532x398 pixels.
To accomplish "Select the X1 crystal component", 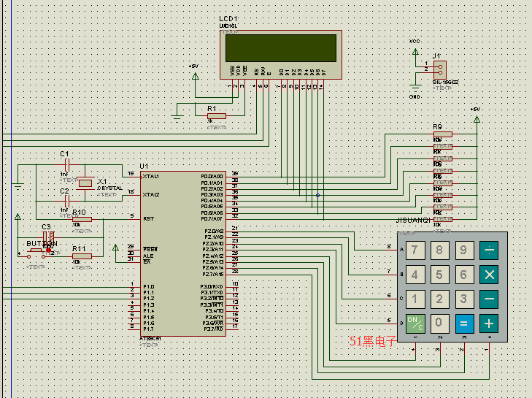I will click(86, 183).
